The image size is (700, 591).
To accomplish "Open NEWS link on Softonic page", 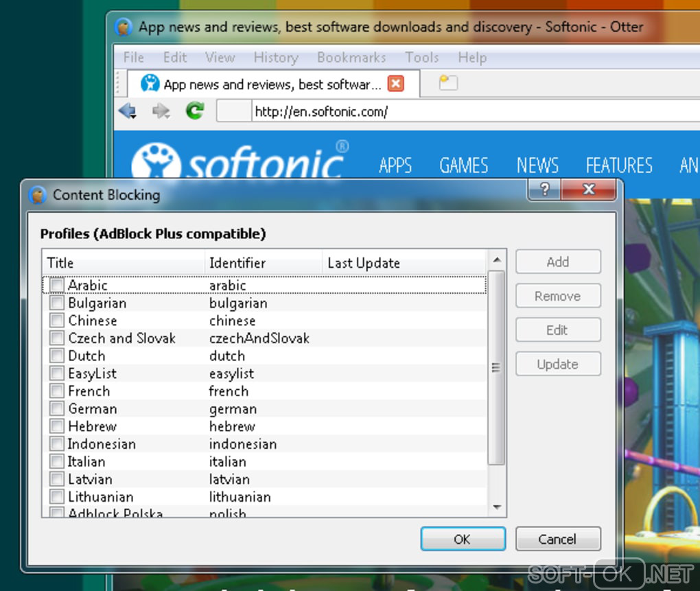I will 537,165.
